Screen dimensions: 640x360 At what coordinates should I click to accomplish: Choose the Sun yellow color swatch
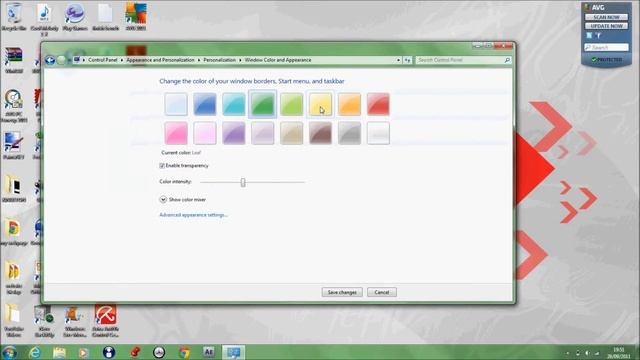pyautogui.click(x=320, y=104)
